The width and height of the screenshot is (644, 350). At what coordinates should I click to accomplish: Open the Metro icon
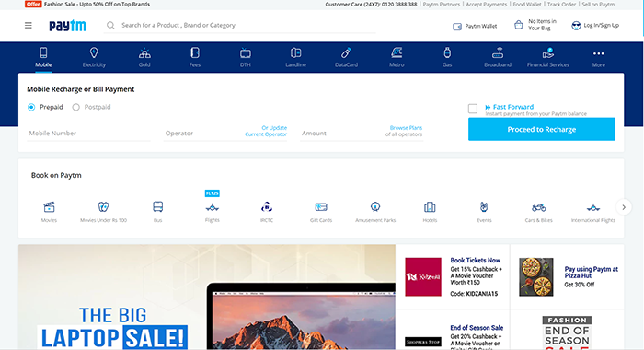pyautogui.click(x=397, y=53)
